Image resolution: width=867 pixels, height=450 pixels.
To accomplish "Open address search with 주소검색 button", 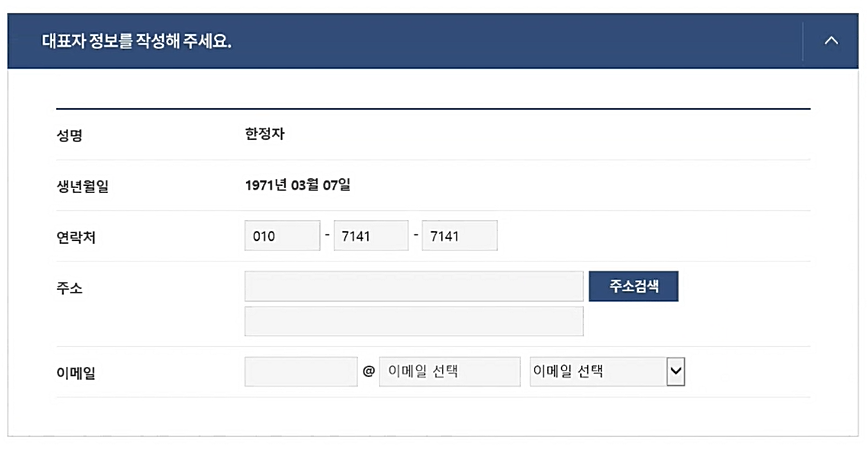I will pyautogui.click(x=634, y=286).
